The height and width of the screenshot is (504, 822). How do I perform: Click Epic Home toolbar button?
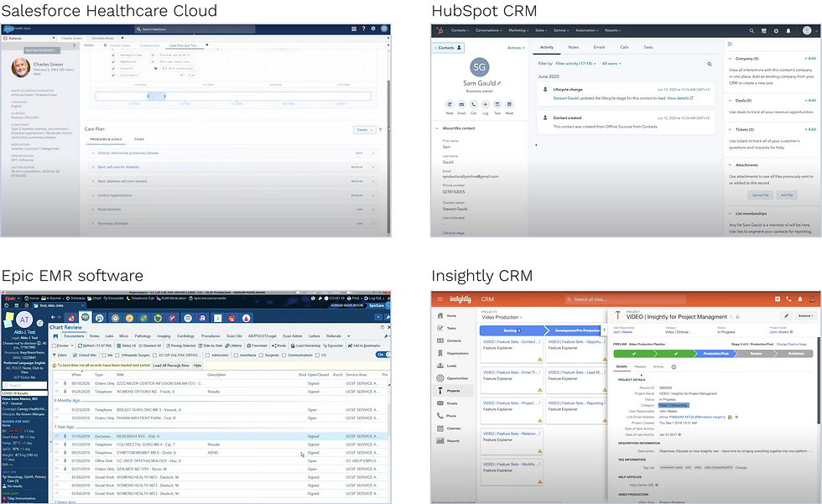32,298
